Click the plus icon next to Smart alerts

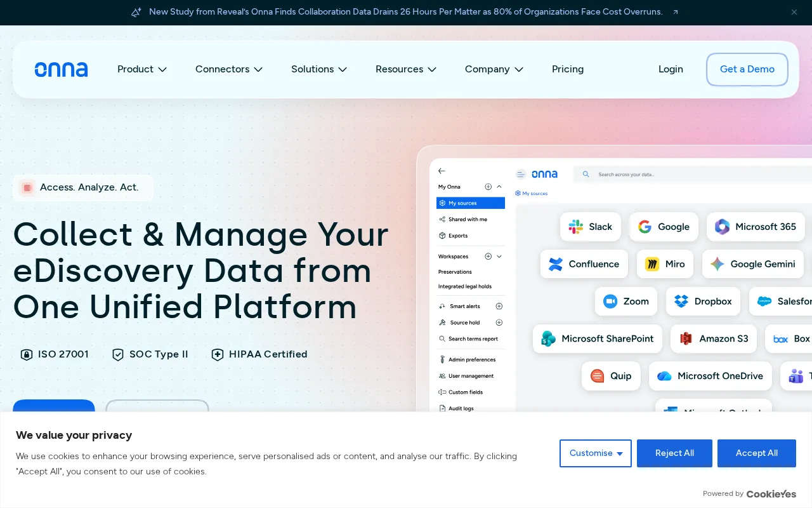tap(499, 306)
